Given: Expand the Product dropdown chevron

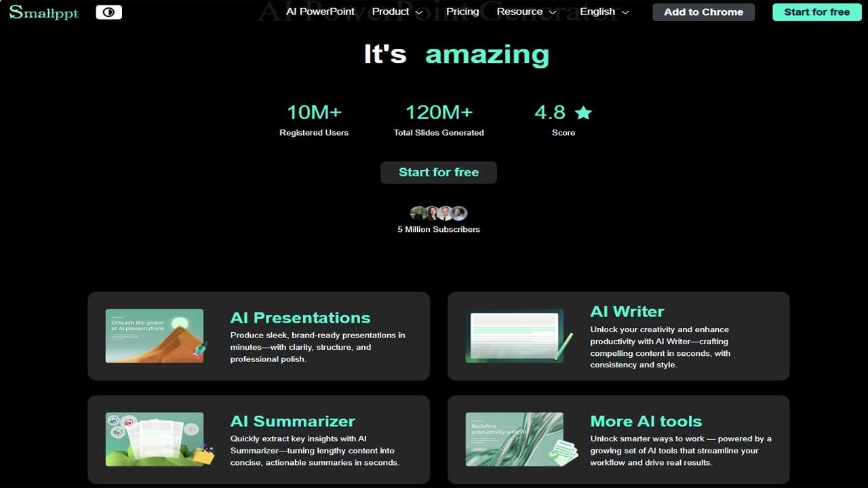Looking at the screenshot, I should 419,12.
